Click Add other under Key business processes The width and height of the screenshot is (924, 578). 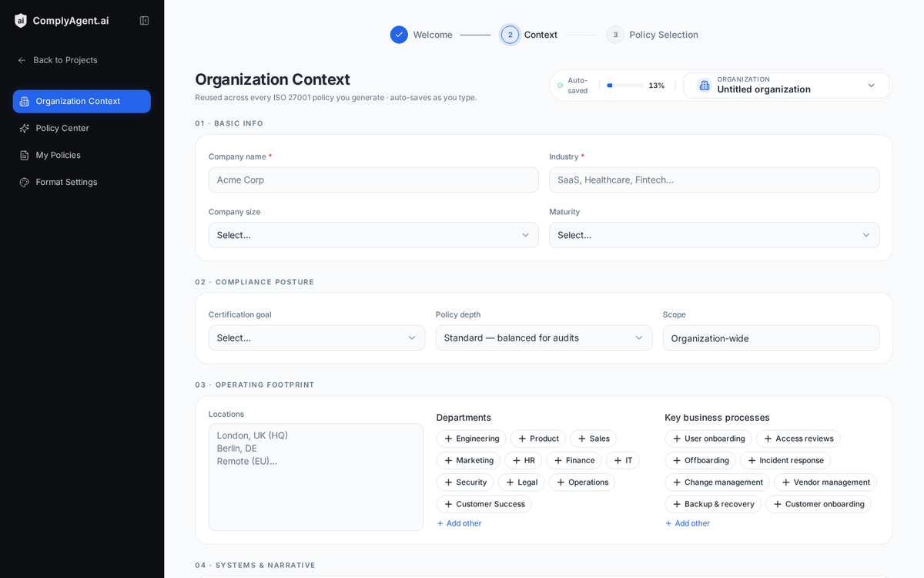click(x=688, y=523)
